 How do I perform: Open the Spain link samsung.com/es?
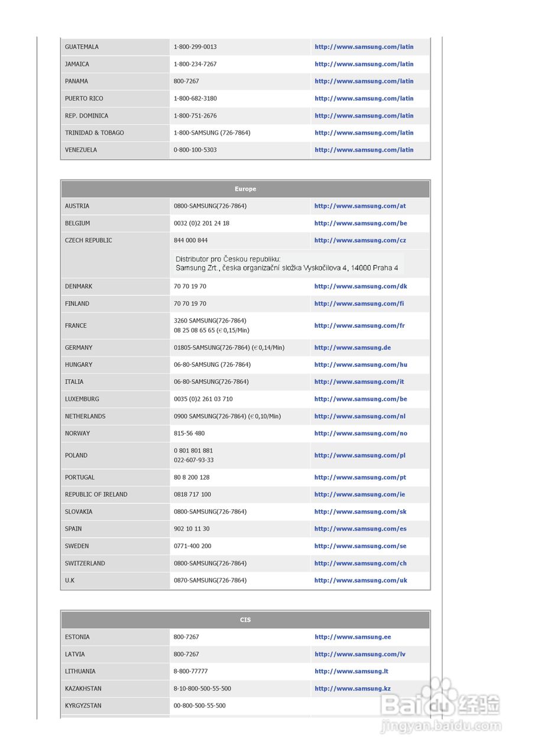(361, 529)
